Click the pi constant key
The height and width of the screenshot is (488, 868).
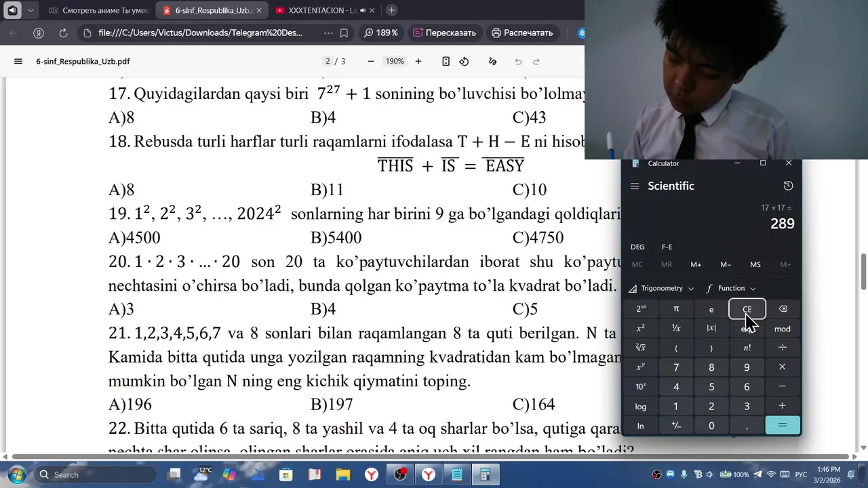[x=676, y=309]
